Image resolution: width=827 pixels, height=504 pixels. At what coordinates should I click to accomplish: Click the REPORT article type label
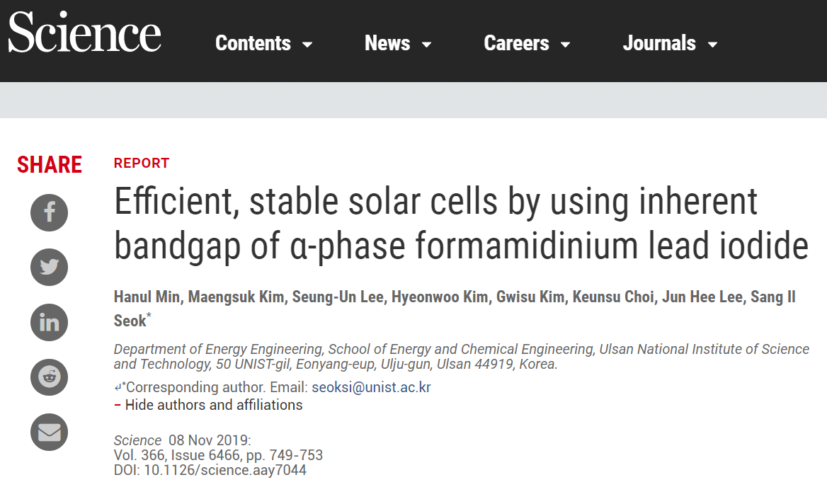[x=142, y=164]
